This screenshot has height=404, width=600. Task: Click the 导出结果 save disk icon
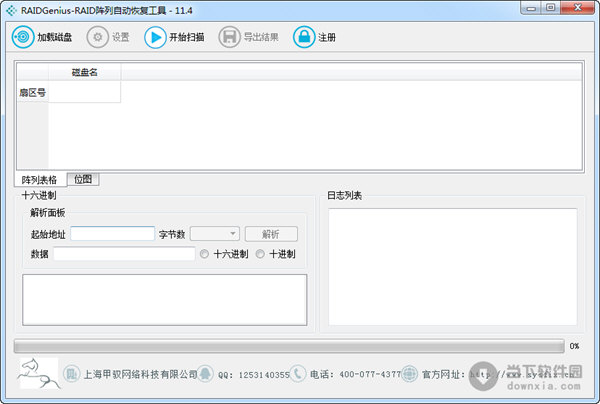tap(229, 37)
